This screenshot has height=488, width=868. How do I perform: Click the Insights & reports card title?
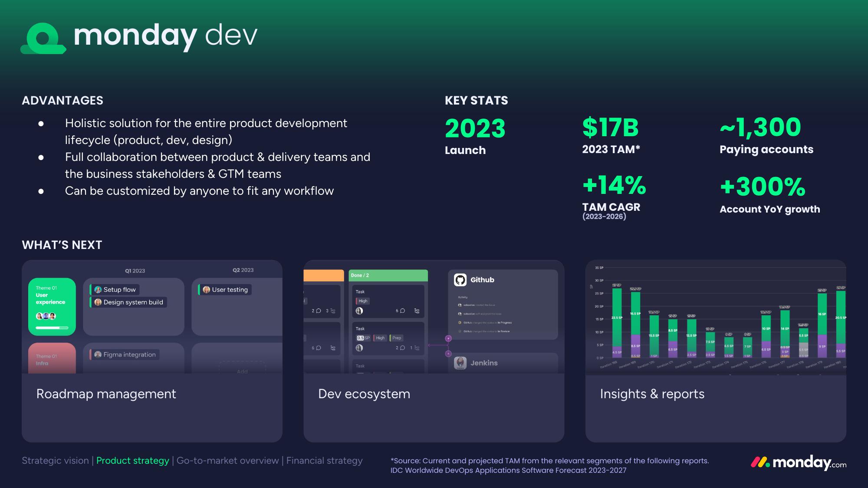[x=652, y=394]
